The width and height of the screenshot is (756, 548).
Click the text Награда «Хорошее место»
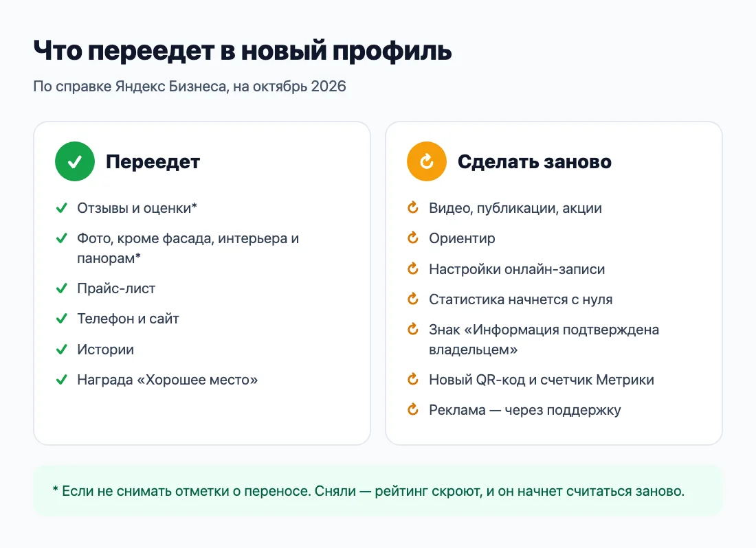pyautogui.click(x=167, y=380)
